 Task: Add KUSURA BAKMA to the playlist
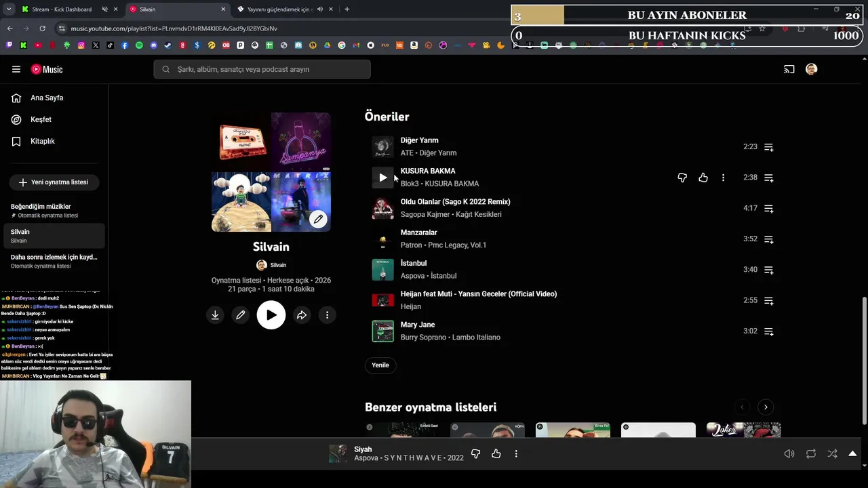pos(769,178)
